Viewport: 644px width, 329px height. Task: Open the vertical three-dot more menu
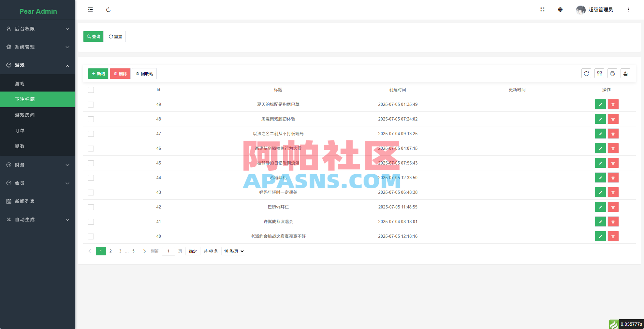tap(628, 10)
